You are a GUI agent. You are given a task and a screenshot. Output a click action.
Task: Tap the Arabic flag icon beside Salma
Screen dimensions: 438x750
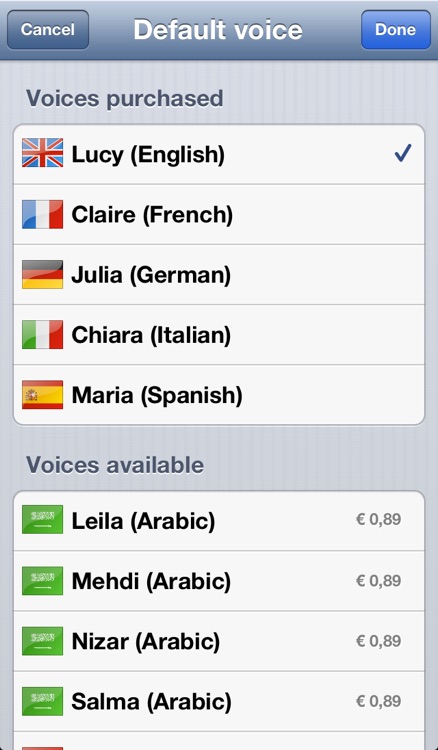pyautogui.click(x=43, y=701)
